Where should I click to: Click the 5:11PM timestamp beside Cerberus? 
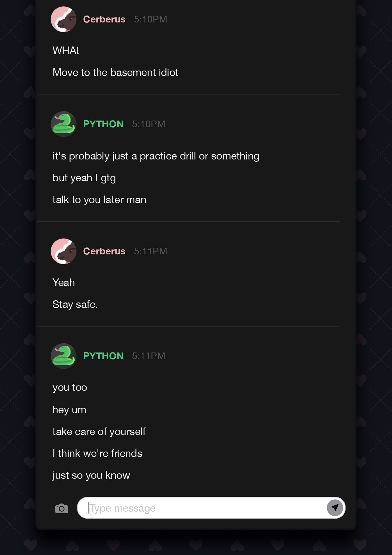150,251
